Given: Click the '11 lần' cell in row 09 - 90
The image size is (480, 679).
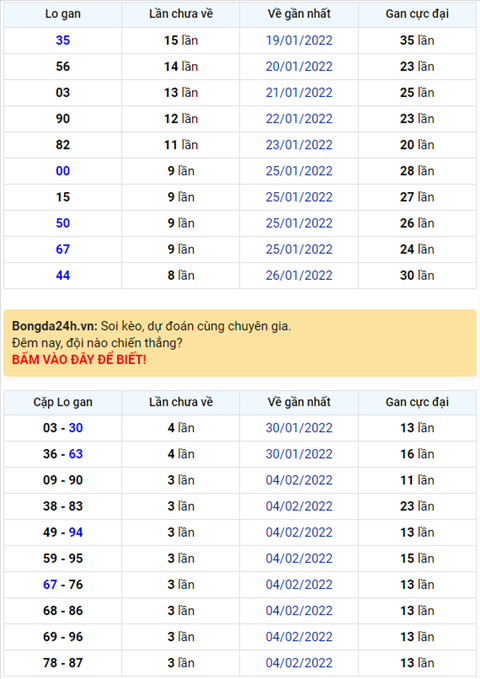Looking at the screenshot, I should tap(417, 480).
